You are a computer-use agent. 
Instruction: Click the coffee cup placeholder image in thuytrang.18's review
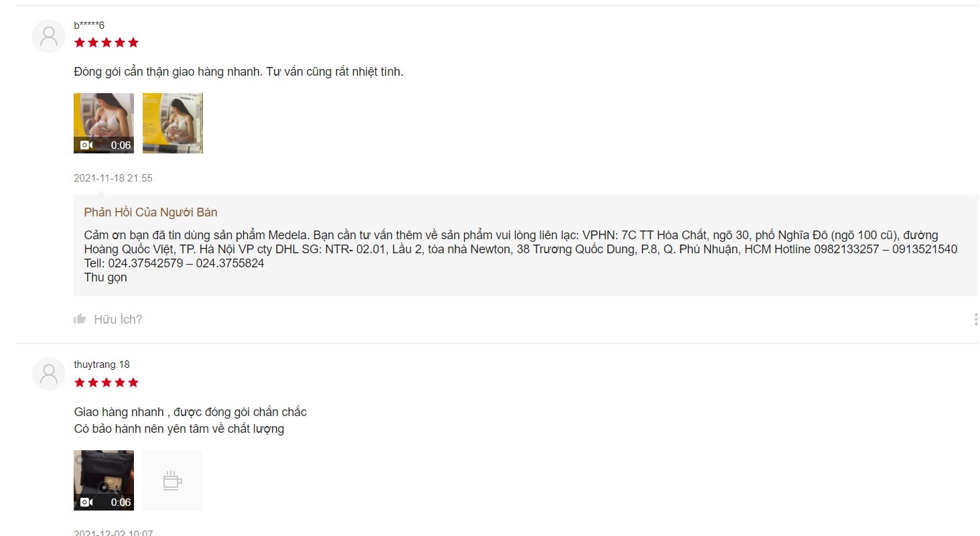173,480
